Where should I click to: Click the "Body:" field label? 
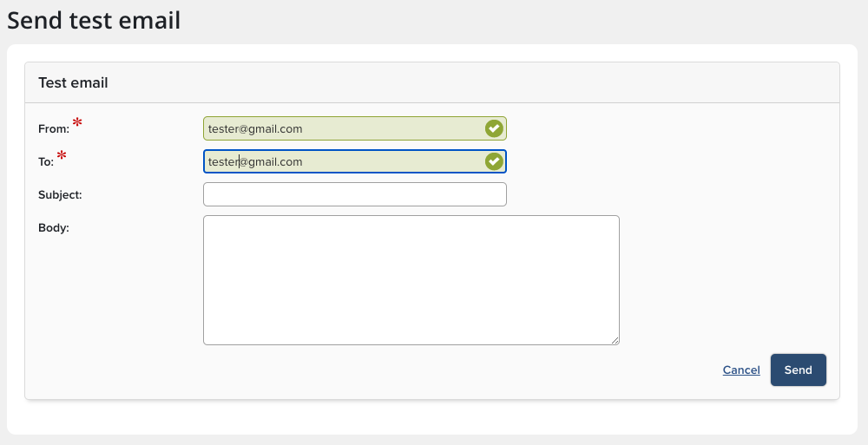54,228
